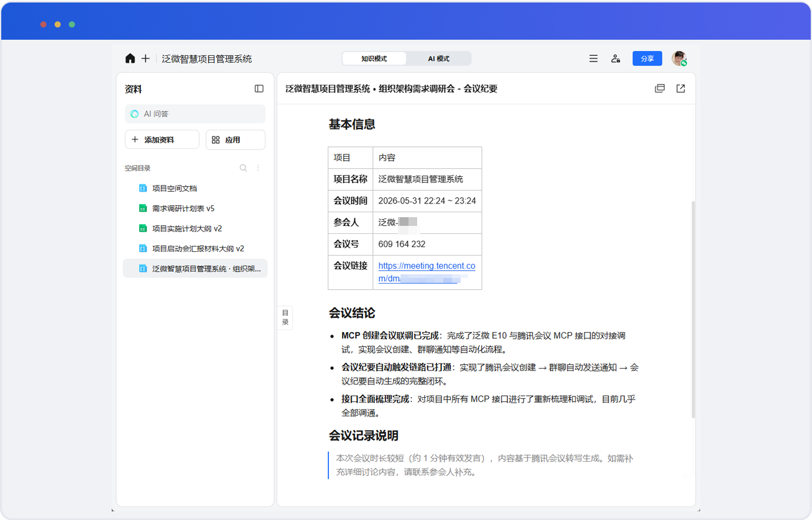Click the 会议时间 cell value 2026-05-31
The width and height of the screenshot is (812, 520).
coord(427,201)
